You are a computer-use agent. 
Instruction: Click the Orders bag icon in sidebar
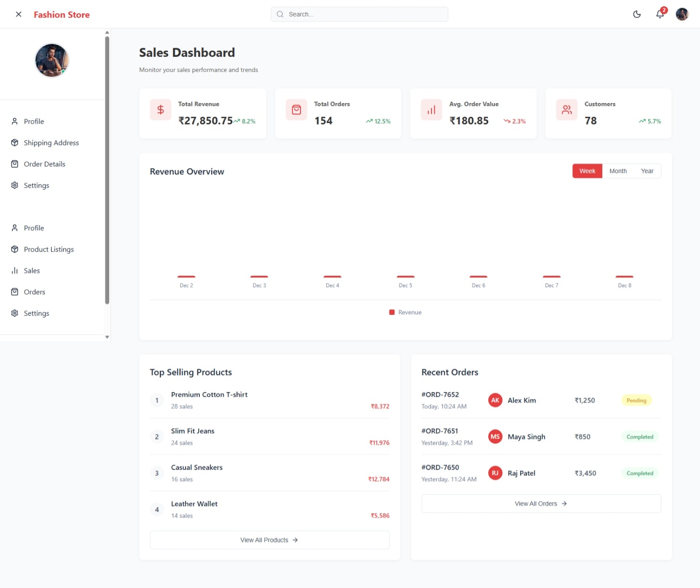click(15, 292)
